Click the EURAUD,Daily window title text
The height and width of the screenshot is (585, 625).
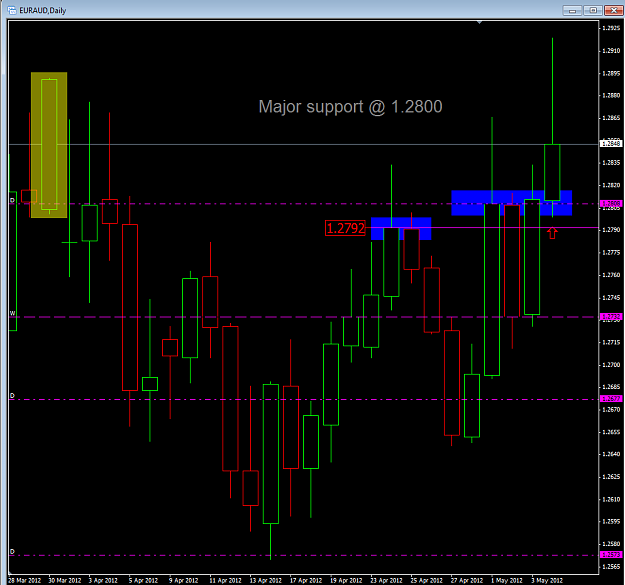pyautogui.click(x=42, y=10)
